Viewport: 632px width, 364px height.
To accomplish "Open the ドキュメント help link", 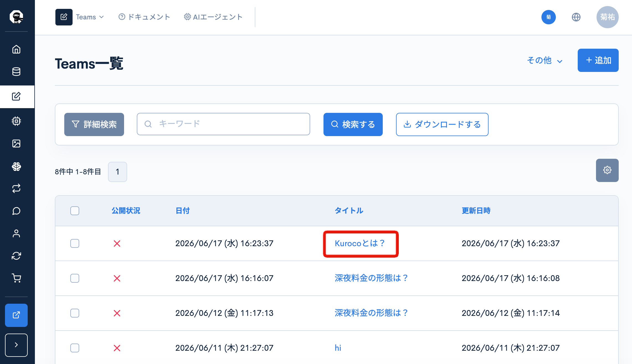I will [x=144, y=17].
